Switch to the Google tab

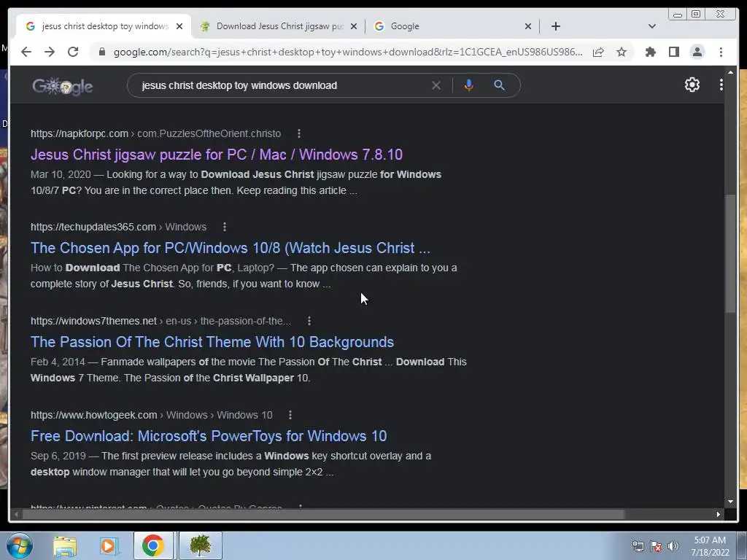[452, 26]
